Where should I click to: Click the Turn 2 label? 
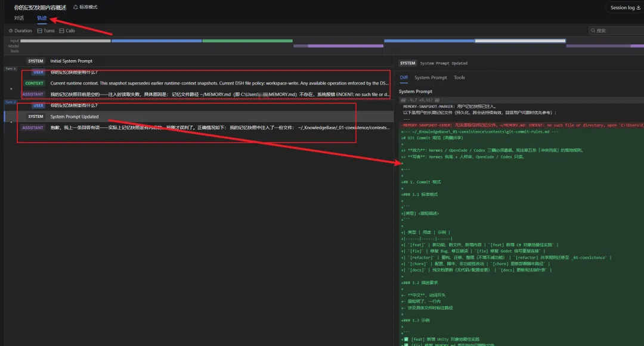click(x=11, y=102)
